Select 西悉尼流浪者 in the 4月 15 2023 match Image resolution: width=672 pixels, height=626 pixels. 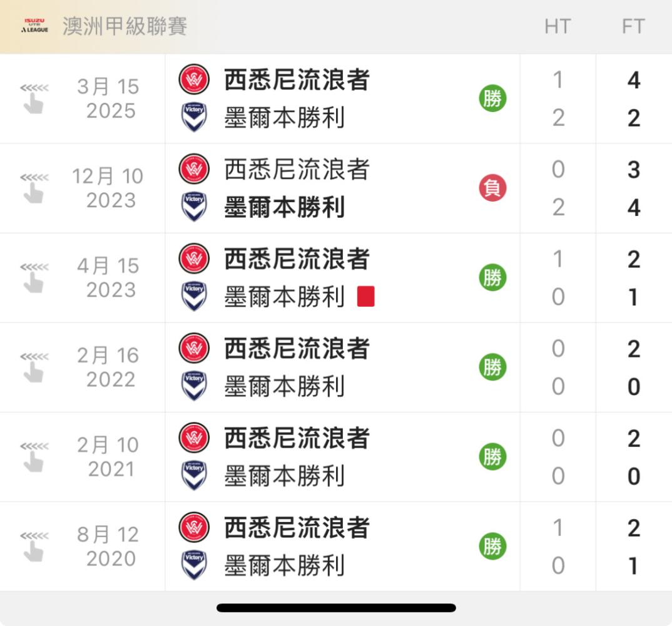coord(297,259)
